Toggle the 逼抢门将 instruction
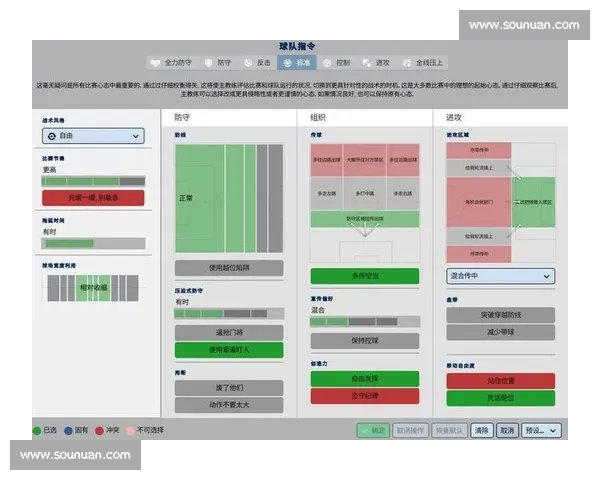Screen dimensions: 600x480 [x=229, y=333]
